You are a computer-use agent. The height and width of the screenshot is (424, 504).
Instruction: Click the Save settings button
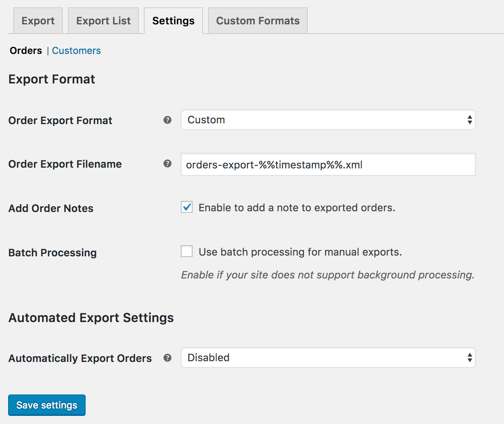click(47, 405)
